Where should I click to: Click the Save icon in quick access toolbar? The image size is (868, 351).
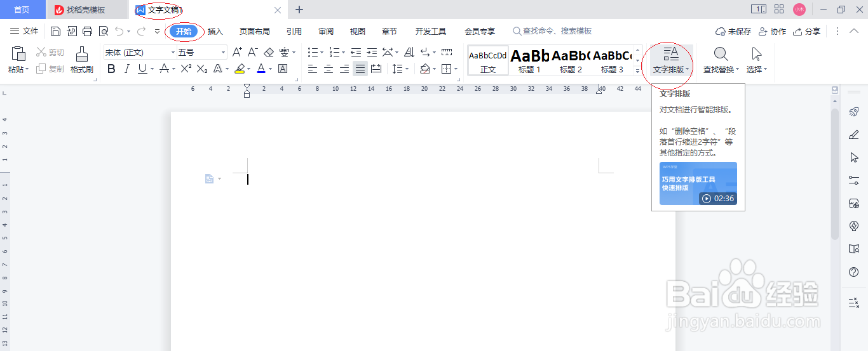(55, 31)
